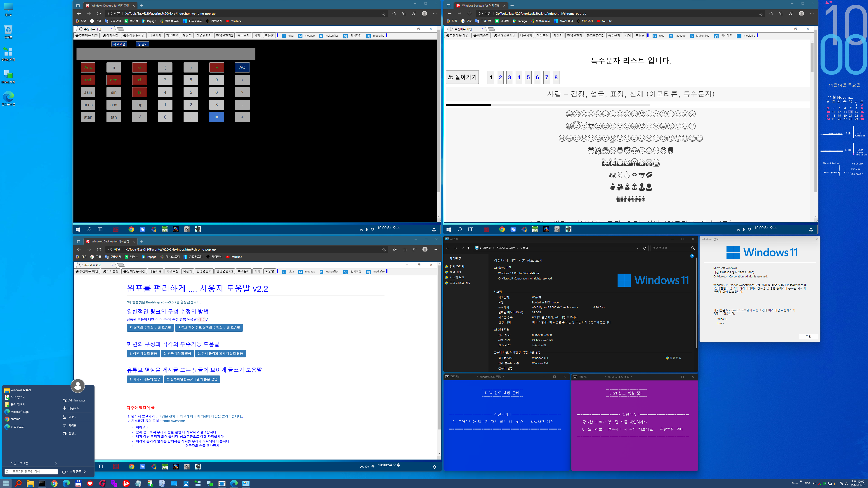Expand the 시스템 종료 arrow options
868x488 pixels.
85,472
